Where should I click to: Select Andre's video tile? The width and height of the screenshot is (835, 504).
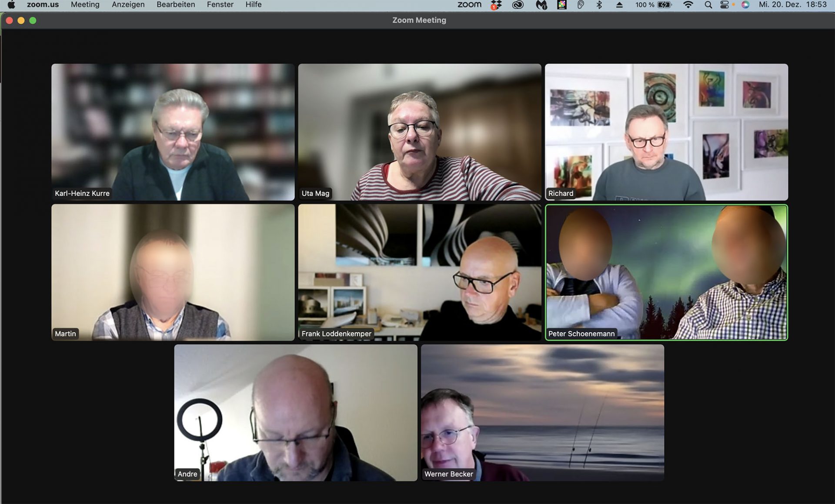pos(296,413)
